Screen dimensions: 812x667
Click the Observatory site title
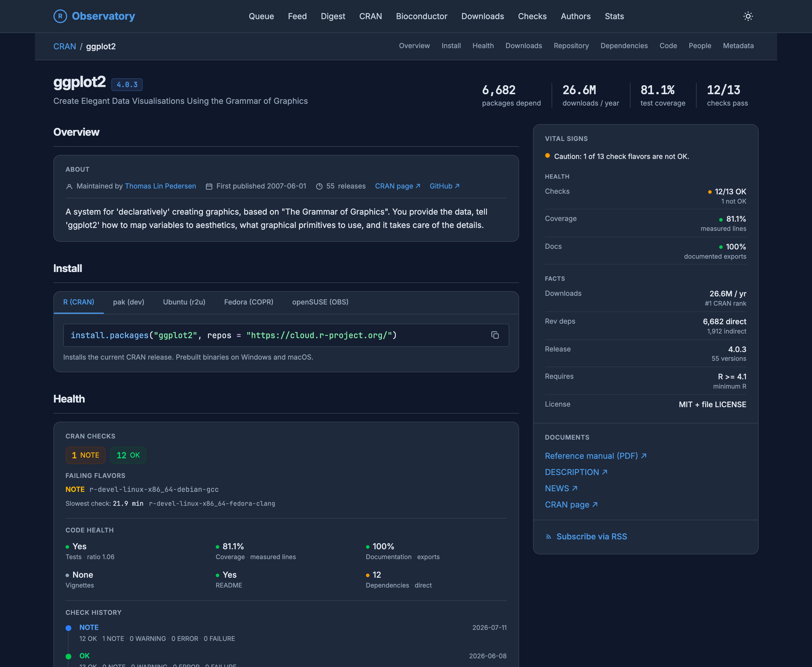[103, 16]
